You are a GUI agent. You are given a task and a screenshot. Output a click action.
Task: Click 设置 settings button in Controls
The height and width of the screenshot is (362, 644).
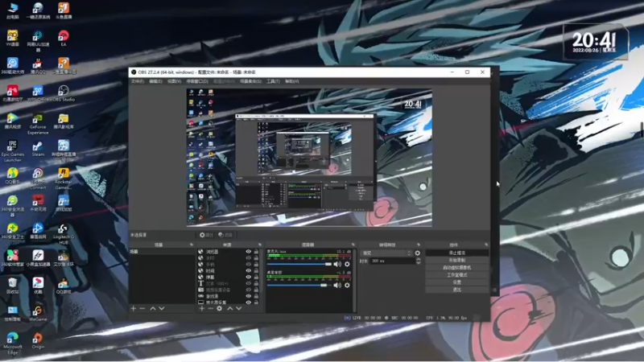tap(456, 282)
